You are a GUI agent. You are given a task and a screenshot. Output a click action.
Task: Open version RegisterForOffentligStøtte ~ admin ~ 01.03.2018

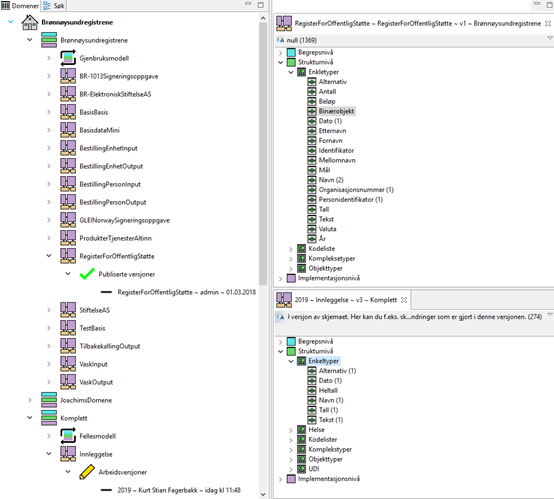(x=187, y=292)
